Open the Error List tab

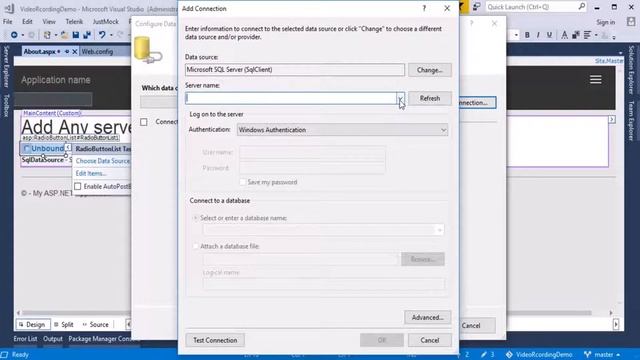point(25,339)
